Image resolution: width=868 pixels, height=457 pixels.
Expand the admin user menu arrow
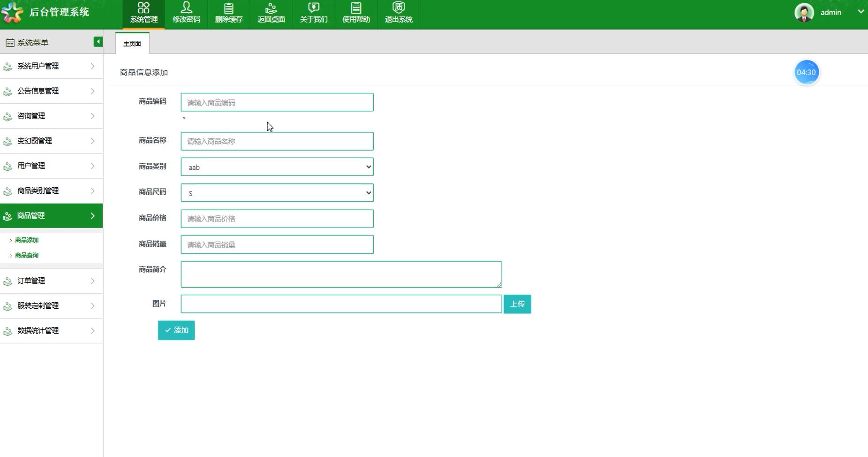[860, 12]
